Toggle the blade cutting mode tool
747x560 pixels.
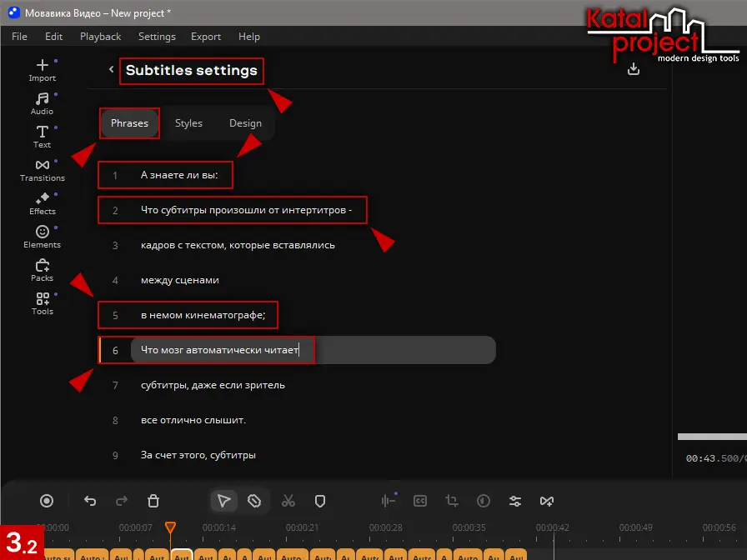[x=254, y=501]
